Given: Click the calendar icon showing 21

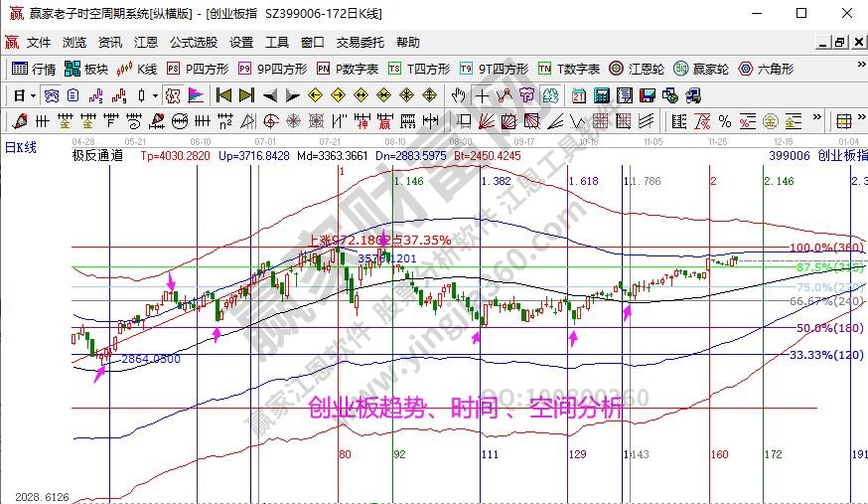Looking at the screenshot, I should [x=579, y=95].
